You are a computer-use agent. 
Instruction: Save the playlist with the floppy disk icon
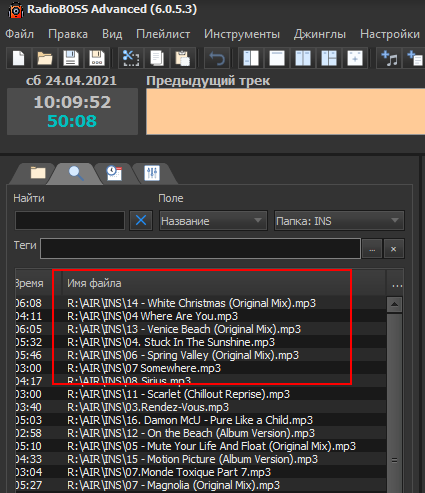click(x=71, y=58)
